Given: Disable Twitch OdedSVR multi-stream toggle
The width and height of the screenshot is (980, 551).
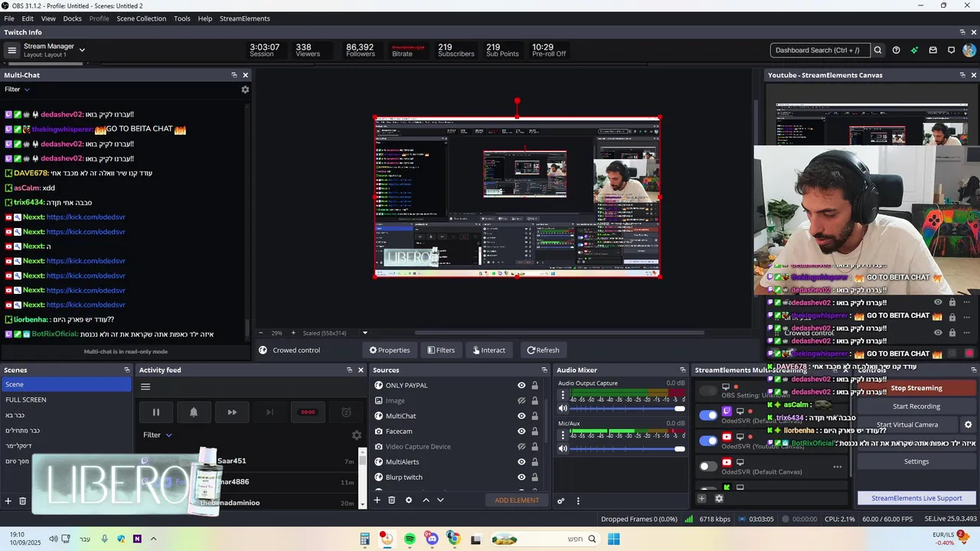Looking at the screenshot, I should pyautogui.click(x=708, y=415).
